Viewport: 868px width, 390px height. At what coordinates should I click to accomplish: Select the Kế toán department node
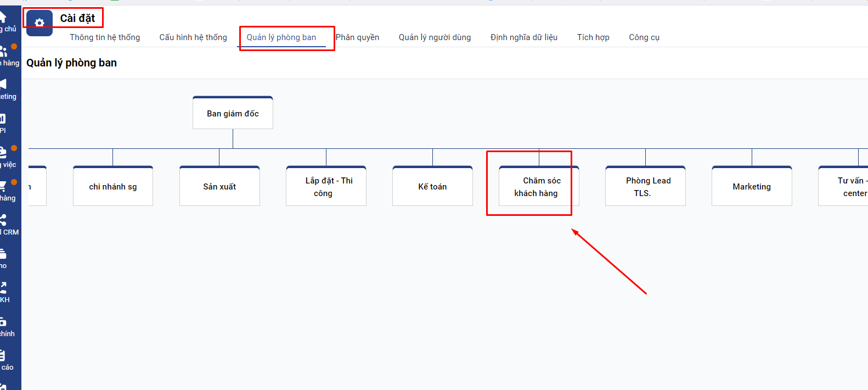coord(432,187)
